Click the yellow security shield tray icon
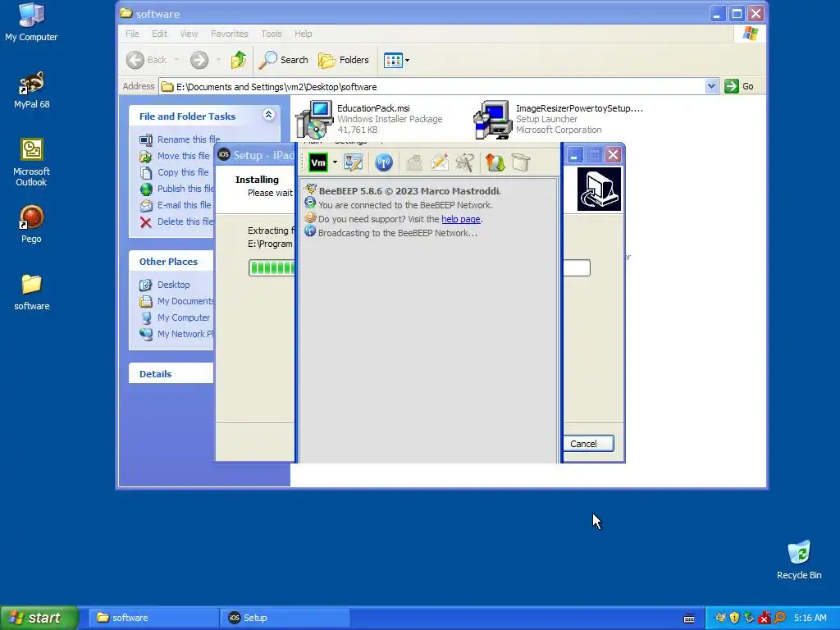This screenshot has width=840, height=630. tap(734, 618)
